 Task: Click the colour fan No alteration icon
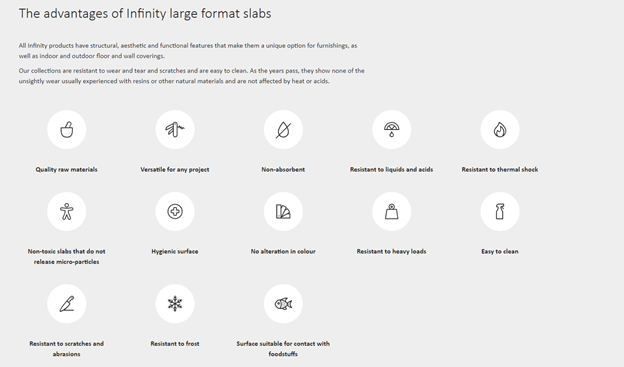pyautogui.click(x=283, y=211)
